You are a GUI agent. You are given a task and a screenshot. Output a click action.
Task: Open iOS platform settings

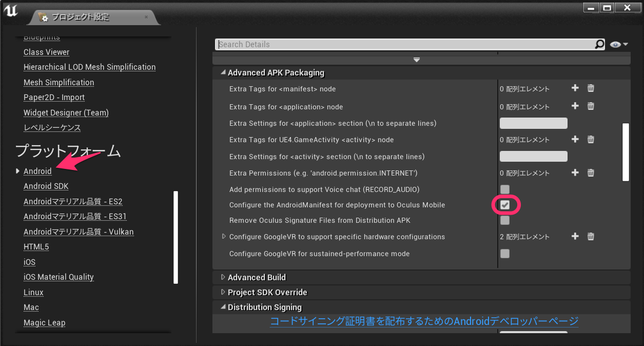(29, 262)
